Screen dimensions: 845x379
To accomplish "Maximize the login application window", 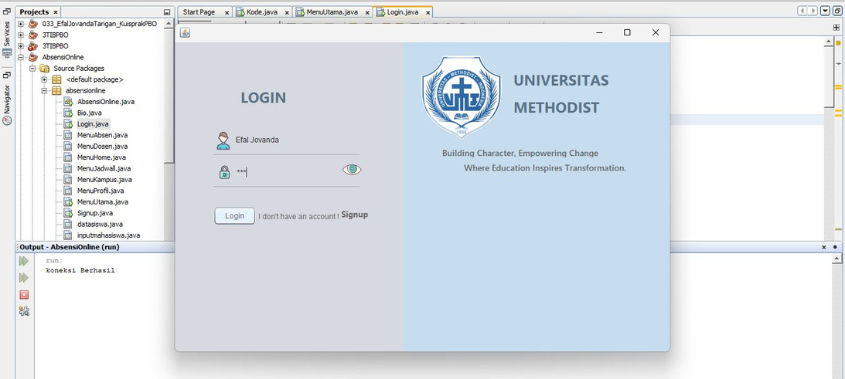I will 627,32.
